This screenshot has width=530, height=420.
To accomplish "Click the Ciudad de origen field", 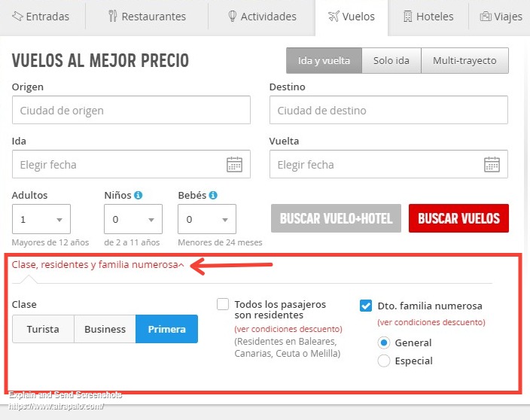I will point(131,110).
